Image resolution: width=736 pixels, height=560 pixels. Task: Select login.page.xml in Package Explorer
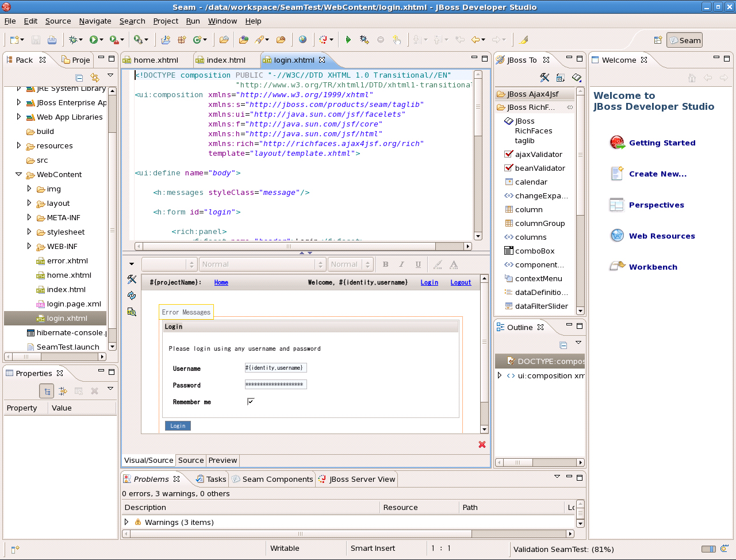point(68,304)
